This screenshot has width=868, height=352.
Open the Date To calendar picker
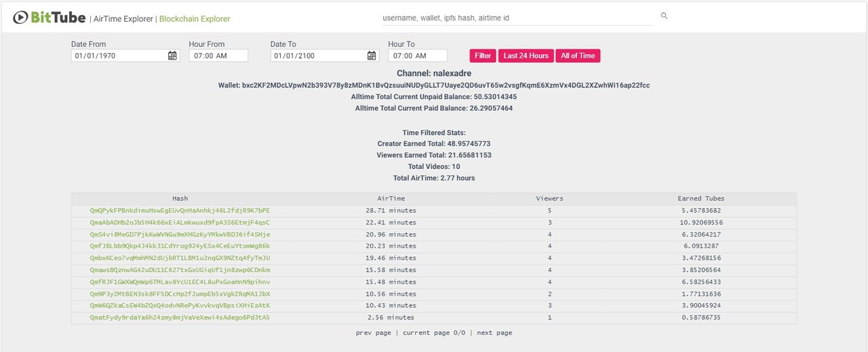(x=372, y=56)
